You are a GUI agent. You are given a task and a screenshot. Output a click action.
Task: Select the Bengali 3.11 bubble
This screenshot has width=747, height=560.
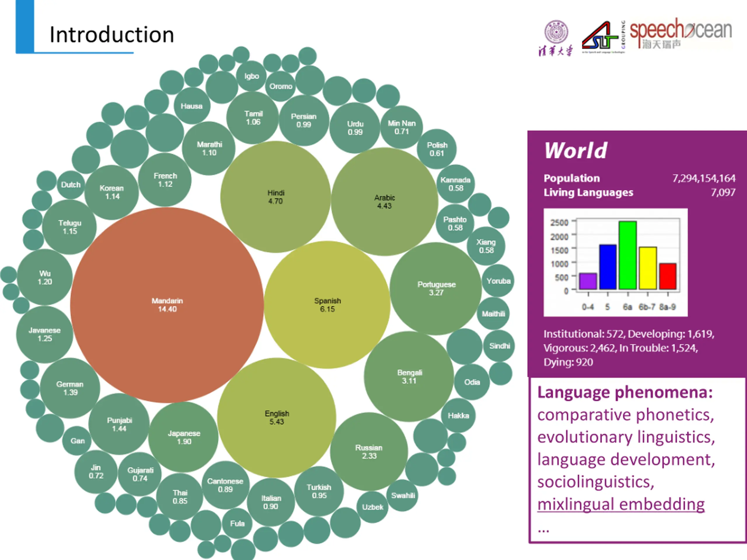(x=409, y=376)
